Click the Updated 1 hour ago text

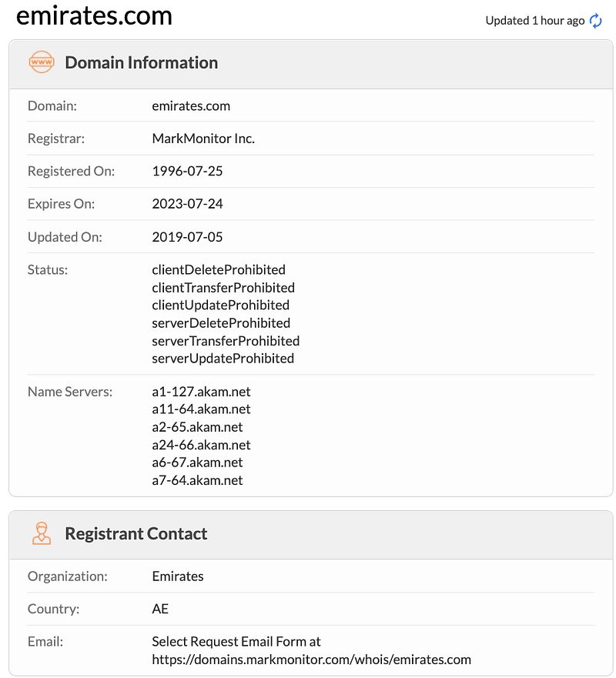click(x=534, y=21)
